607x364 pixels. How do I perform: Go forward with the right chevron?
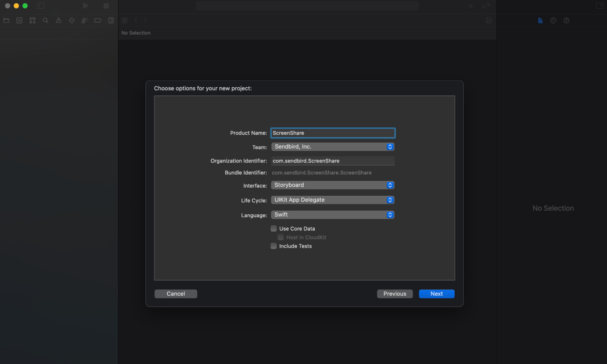(146, 20)
